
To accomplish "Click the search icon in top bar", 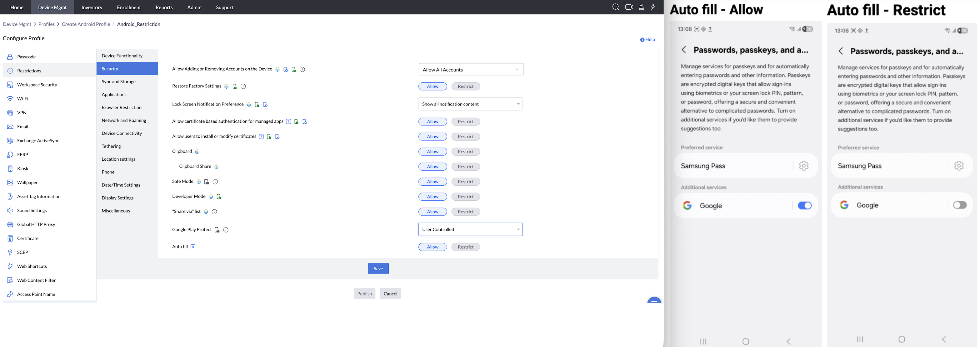I will [x=615, y=7].
